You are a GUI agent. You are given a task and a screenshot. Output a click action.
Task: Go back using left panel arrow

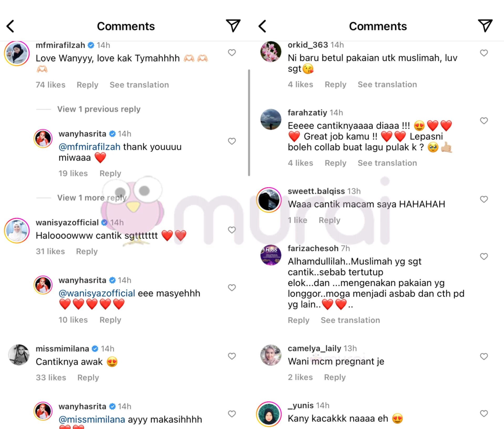(10, 26)
